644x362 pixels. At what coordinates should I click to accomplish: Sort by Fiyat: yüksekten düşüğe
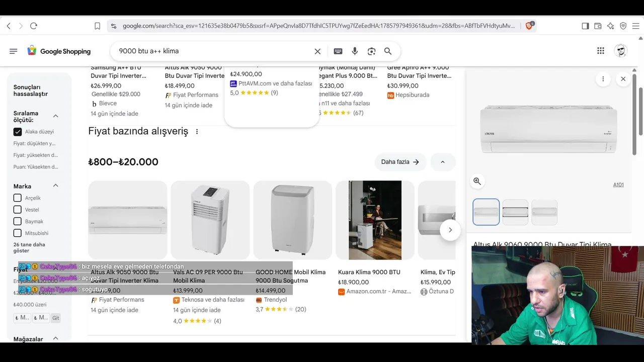click(36, 155)
